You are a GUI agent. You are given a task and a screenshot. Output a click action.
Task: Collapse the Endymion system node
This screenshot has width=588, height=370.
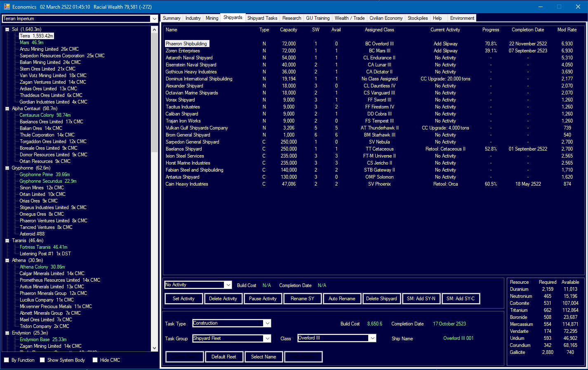point(7,333)
